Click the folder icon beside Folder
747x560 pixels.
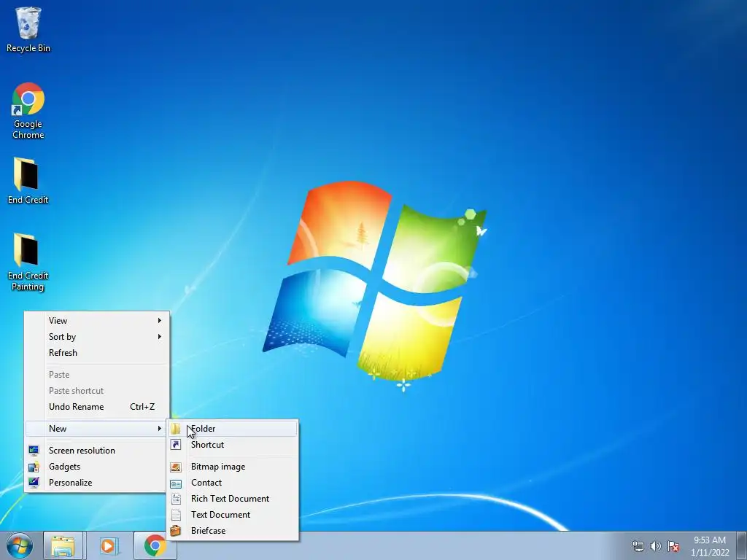pos(176,429)
